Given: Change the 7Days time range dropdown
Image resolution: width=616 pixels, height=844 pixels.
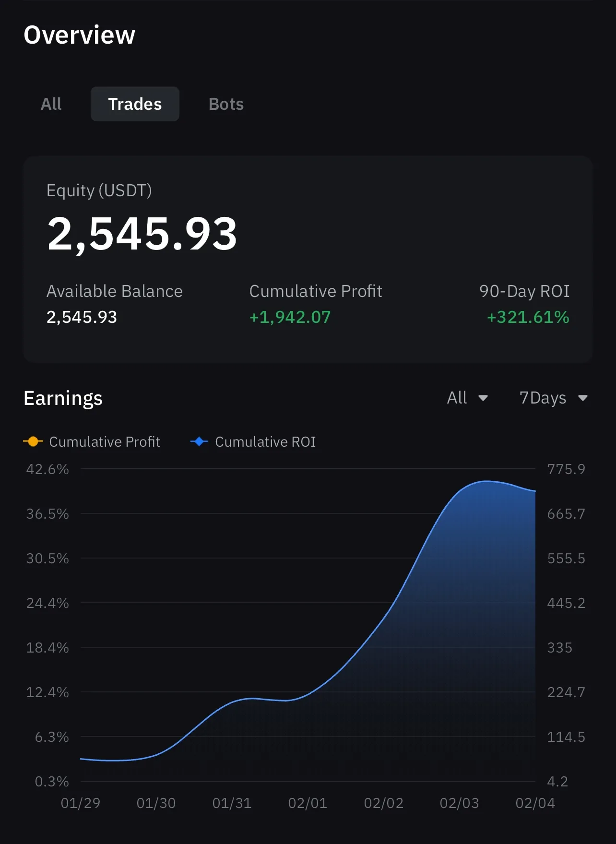Looking at the screenshot, I should click(554, 398).
